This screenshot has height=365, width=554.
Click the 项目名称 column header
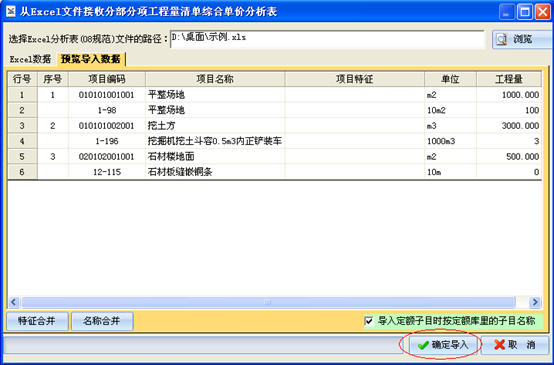pyautogui.click(x=215, y=79)
